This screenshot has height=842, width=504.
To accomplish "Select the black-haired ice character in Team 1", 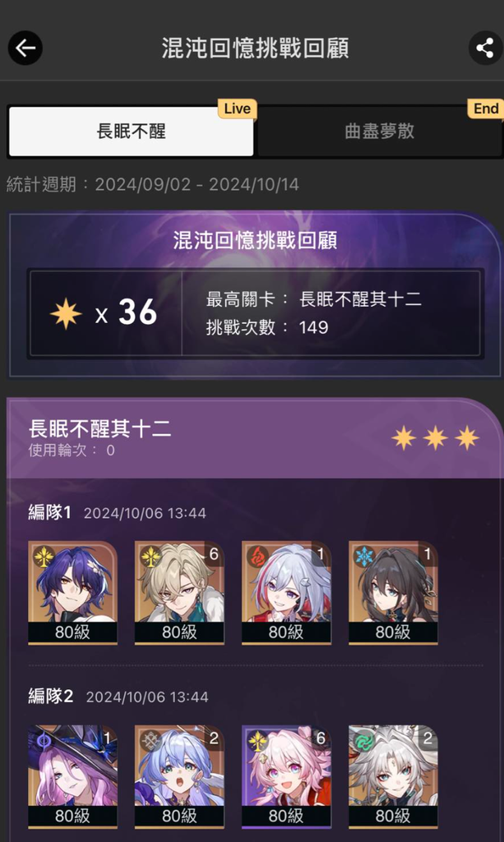I will pos(393,592).
